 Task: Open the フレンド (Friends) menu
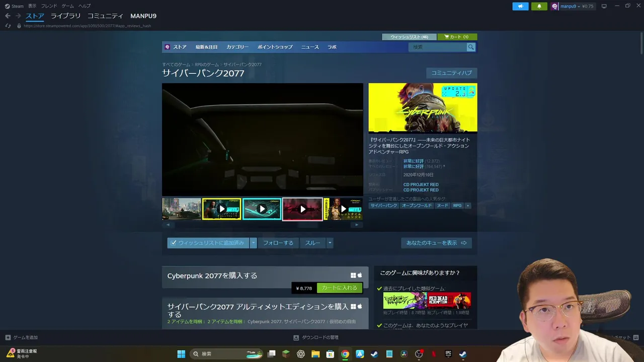[49, 6]
